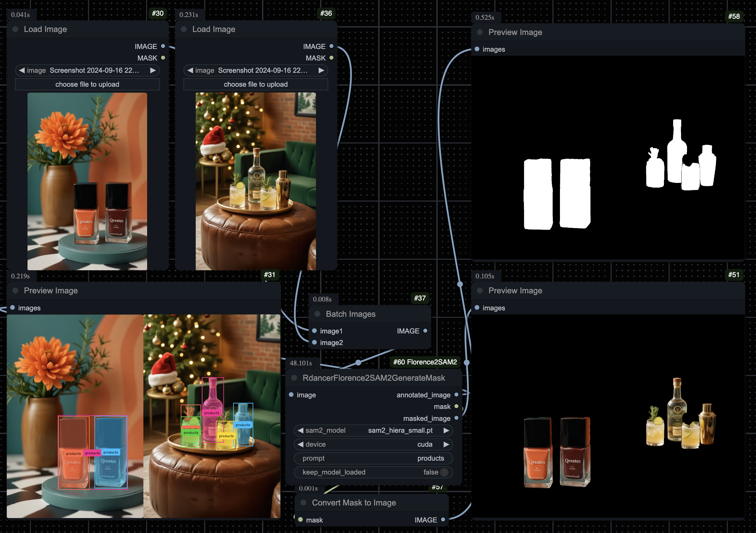Click image input socket on Florence2SAM2 node

click(x=291, y=395)
